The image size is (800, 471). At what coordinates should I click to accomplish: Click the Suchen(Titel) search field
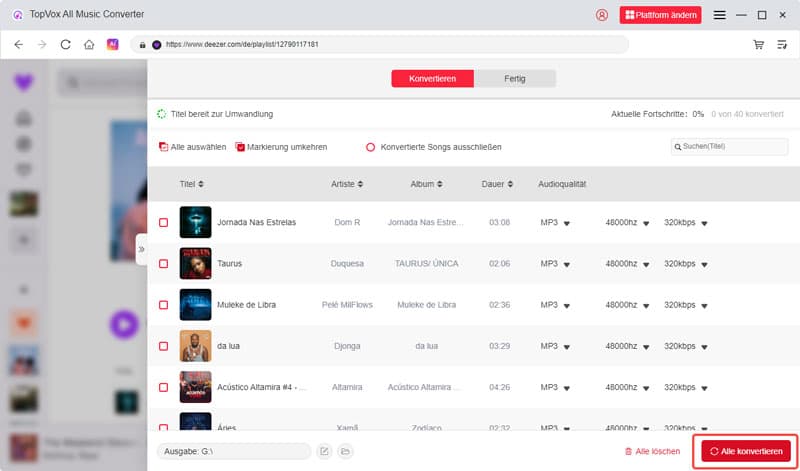pyautogui.click(x=729, y=146)
